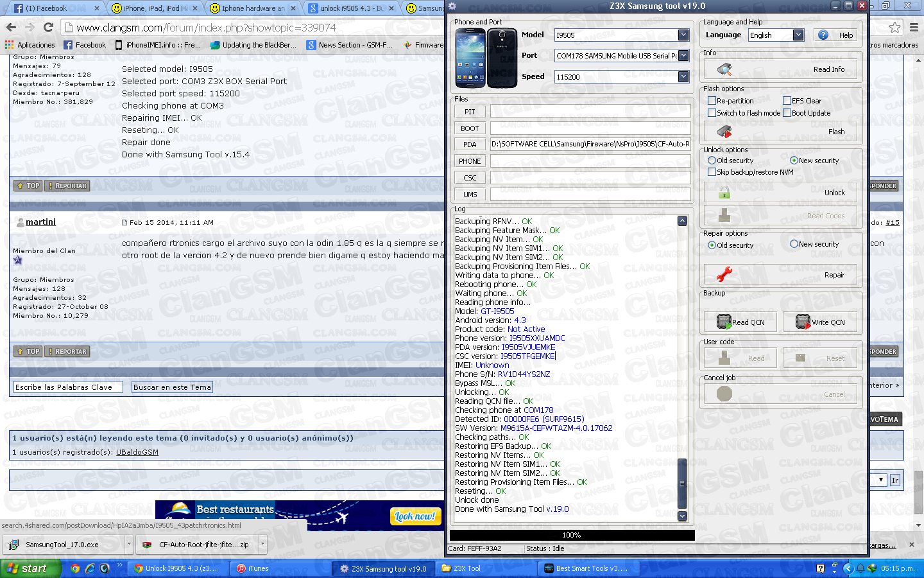The image size is (924, 578).
Task: Open the Model I9505 dropdown
Action: point(683,35)
